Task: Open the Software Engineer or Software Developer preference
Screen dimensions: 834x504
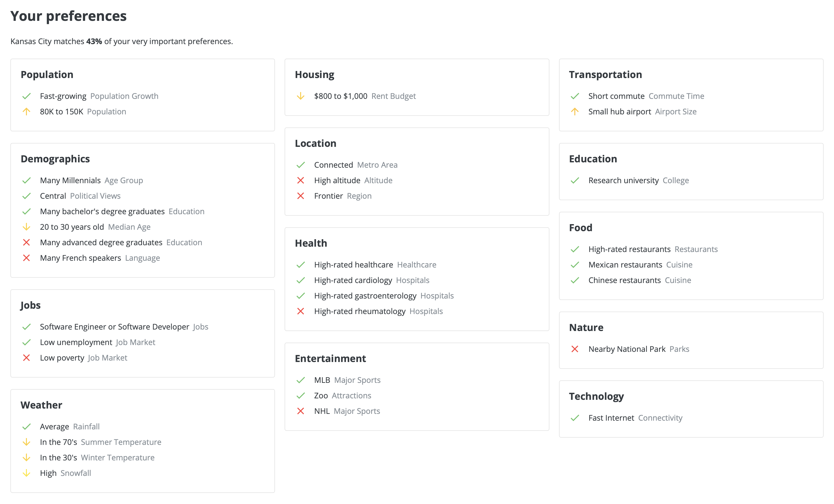Action: [x=114, y=327]
